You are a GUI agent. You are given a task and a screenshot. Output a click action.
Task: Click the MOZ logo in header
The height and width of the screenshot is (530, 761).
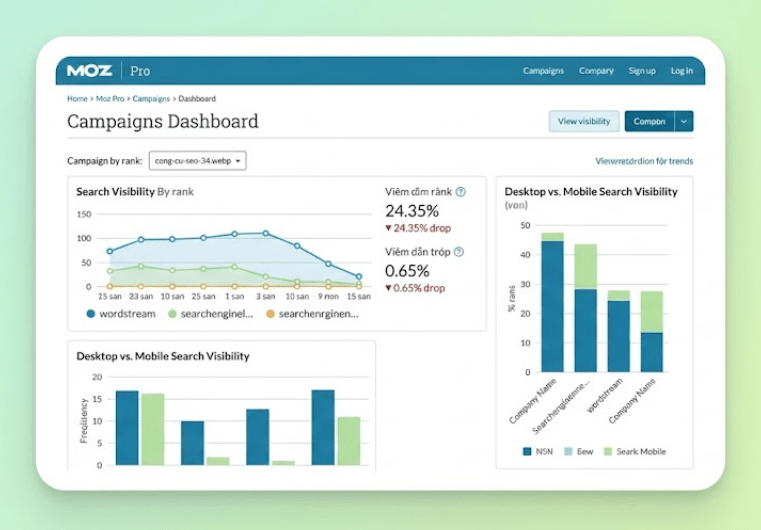89,70
